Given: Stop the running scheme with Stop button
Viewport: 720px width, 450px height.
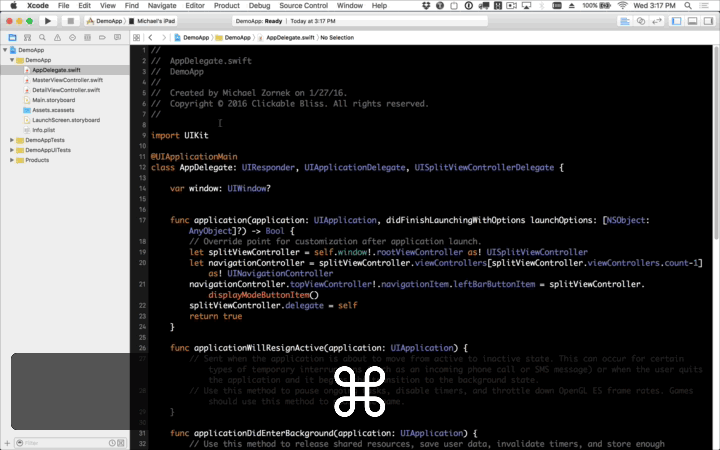Looking at the screenshot, I should [x=70, y=21].
